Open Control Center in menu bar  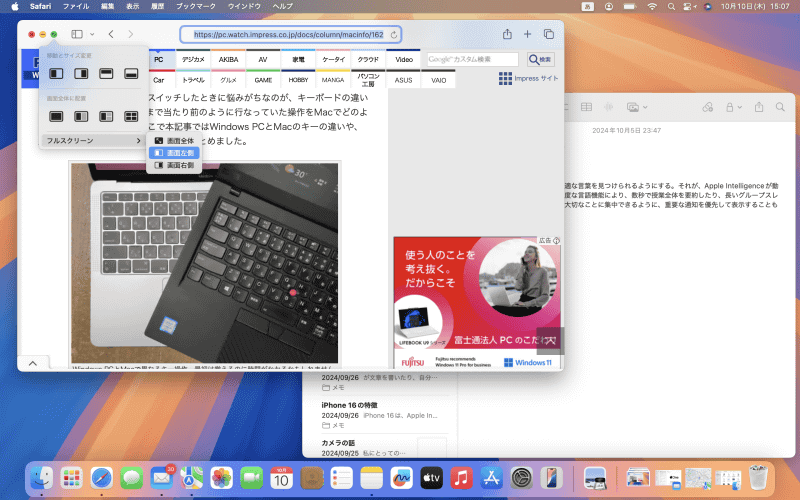[690, 6]
